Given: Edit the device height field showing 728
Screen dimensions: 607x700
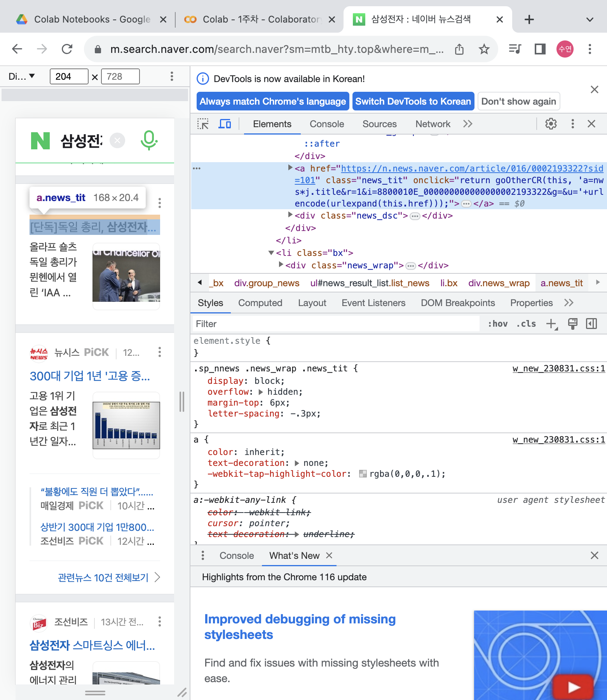Looking at the screenshot, I should [x=120, y=77].
